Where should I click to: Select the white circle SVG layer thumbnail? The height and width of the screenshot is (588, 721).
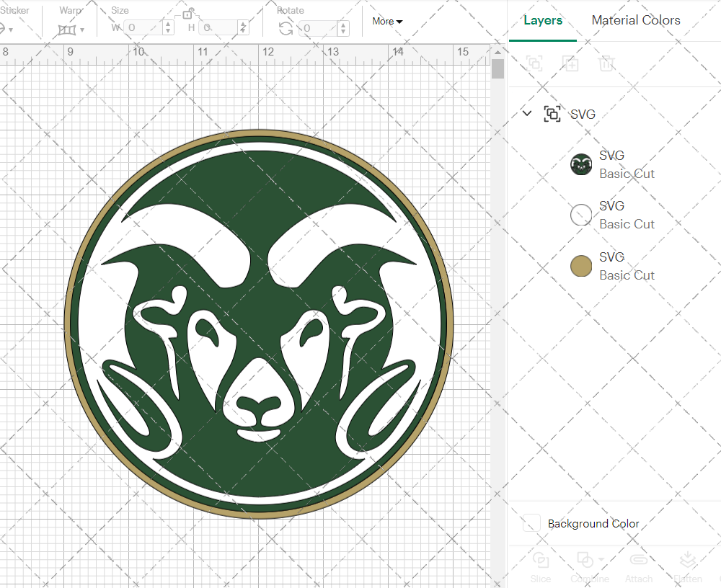coord(581,215)
